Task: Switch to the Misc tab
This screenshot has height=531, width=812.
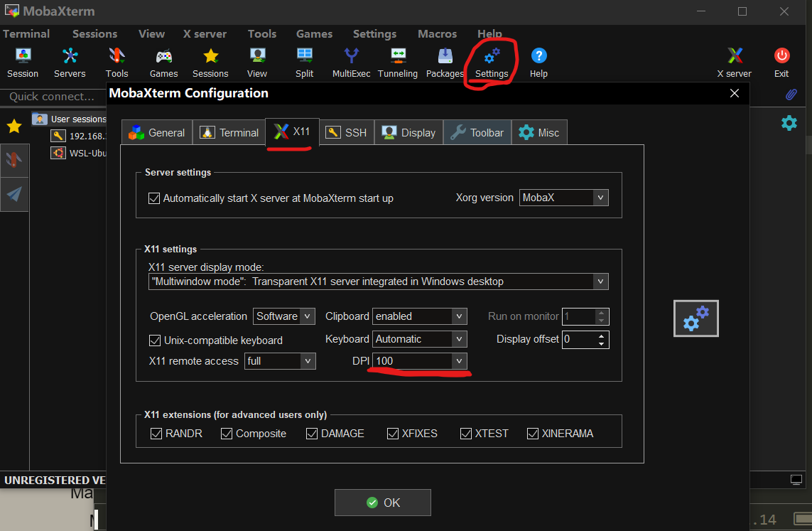Action: (539, 133)
